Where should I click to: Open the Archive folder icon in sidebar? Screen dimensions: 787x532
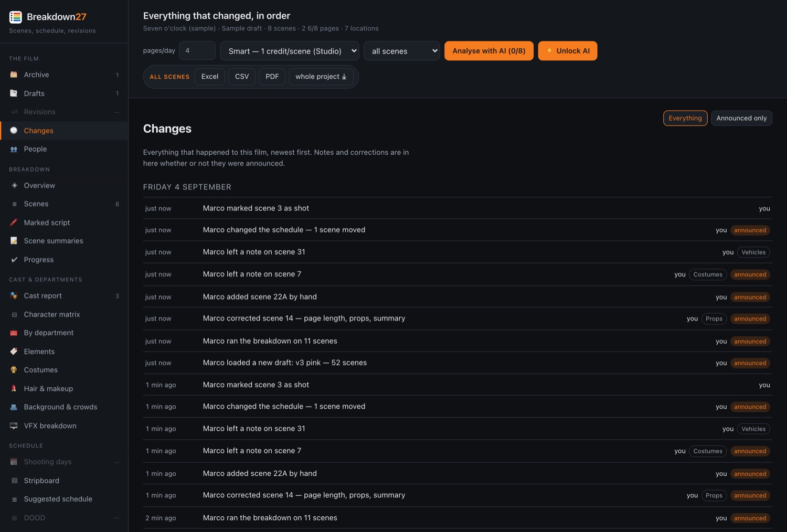14,75
